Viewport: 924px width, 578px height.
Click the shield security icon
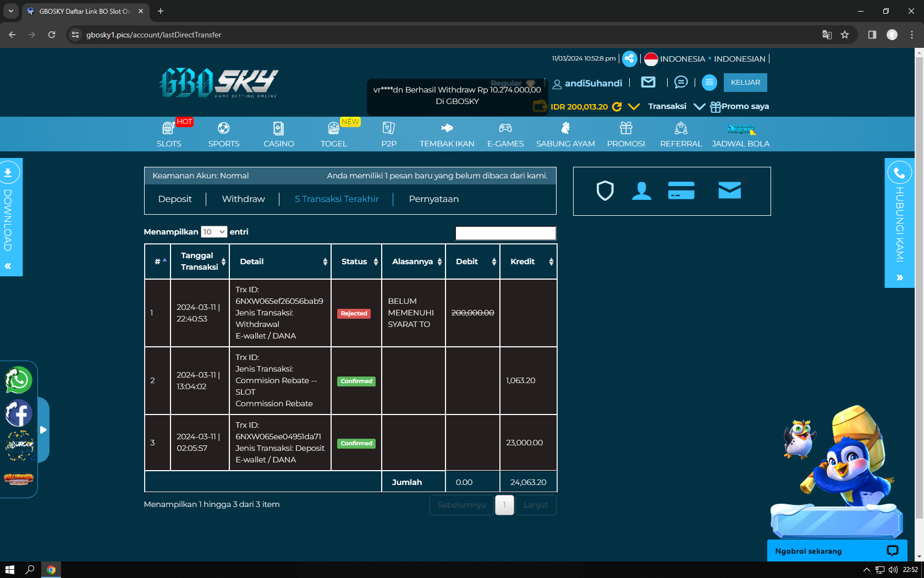click(605, 191)
